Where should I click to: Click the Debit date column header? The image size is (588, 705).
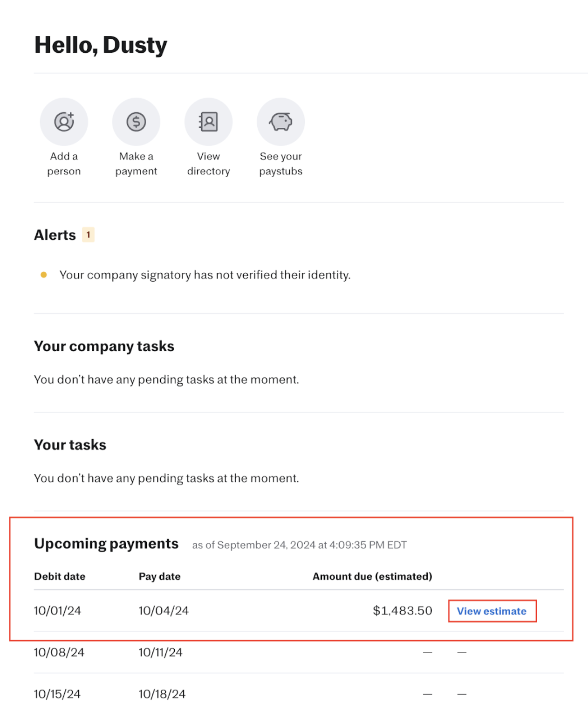(x=60, y=576)
